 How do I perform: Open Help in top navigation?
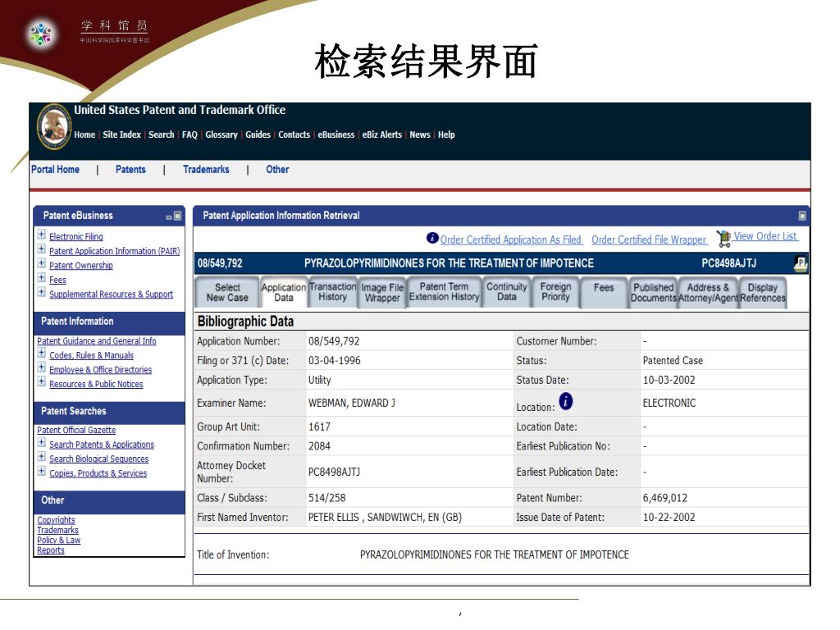click(446, 135)
